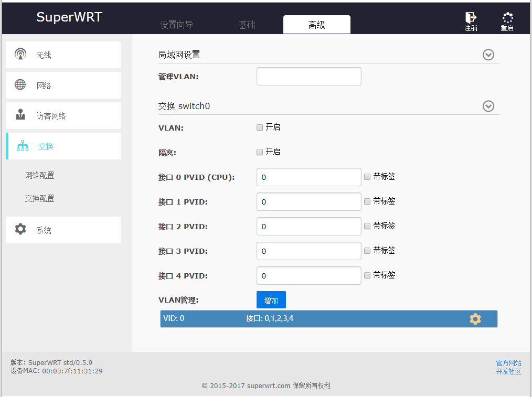Collapse the 局域网设置 section chevron
This screenshot has height=397, width=532.
click(x=488, y=55)
